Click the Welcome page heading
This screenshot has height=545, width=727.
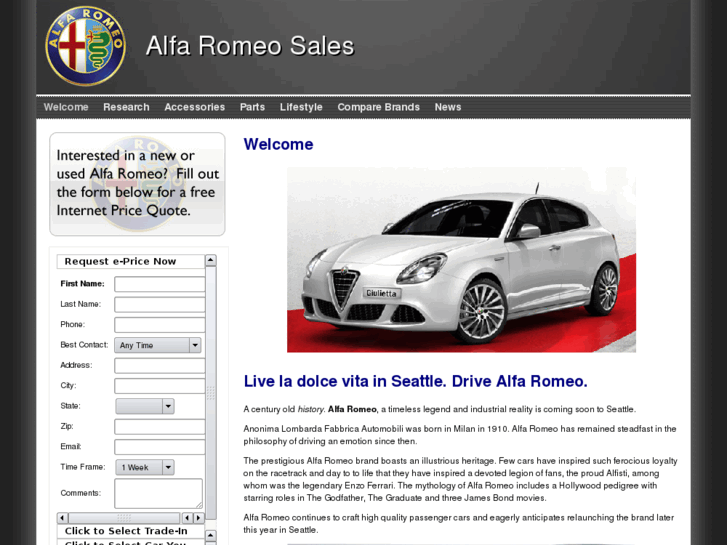click(278, 144)
